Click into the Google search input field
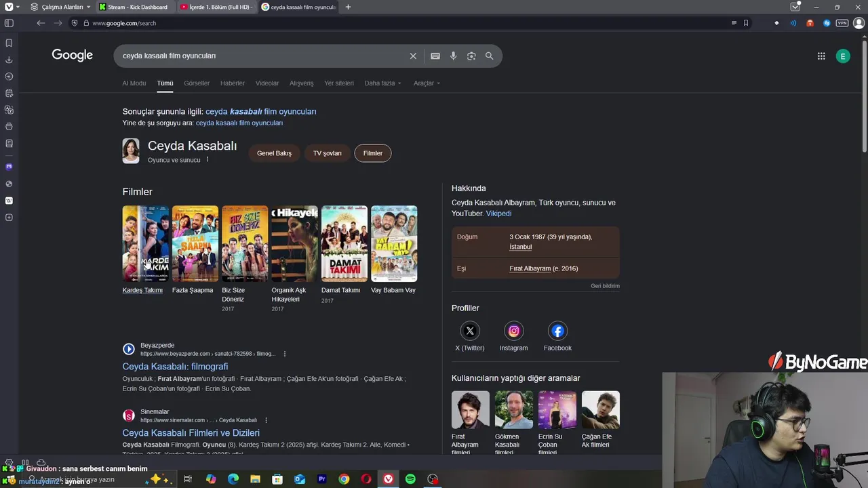 tap(261, 56)
